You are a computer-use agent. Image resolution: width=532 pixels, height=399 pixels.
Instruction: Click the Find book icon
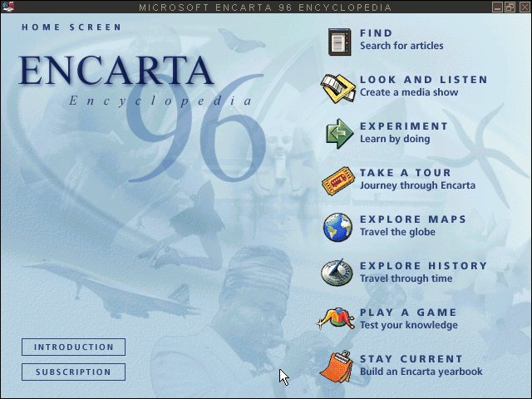tap(338, 41)
